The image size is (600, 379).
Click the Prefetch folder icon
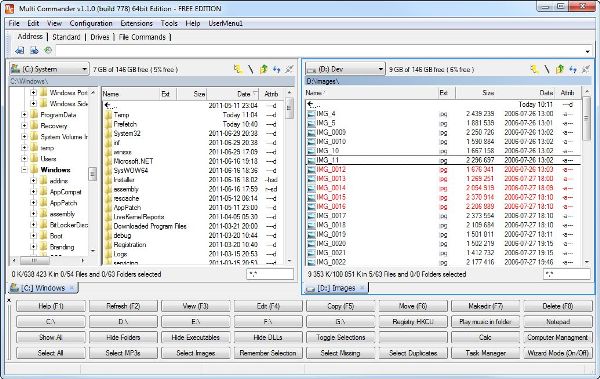tap(108, 124)
